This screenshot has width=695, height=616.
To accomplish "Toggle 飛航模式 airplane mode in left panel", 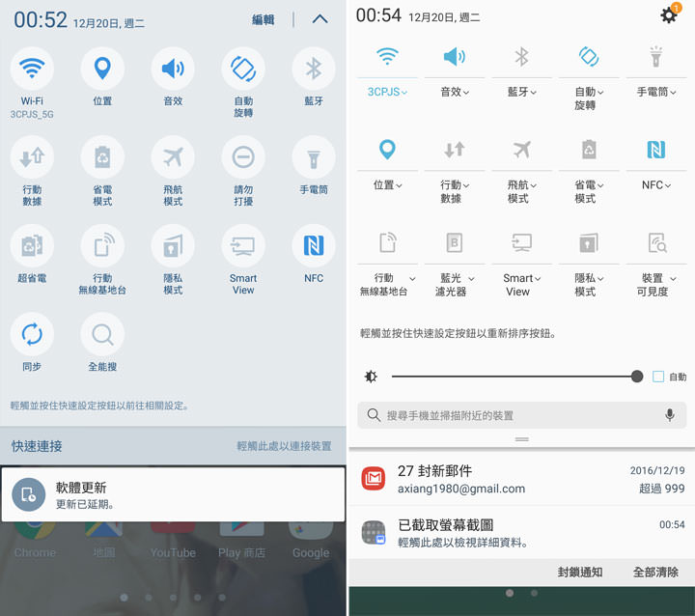I will point(173,157).
